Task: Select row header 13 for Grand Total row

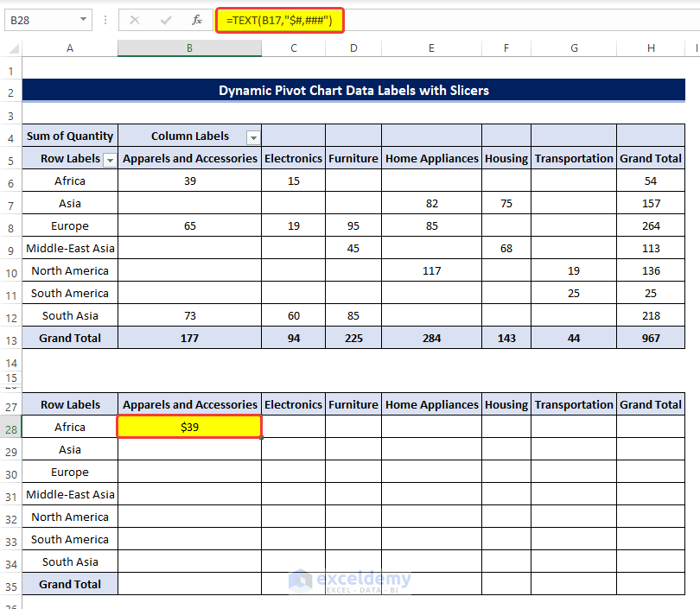Action: pos(10,338)
